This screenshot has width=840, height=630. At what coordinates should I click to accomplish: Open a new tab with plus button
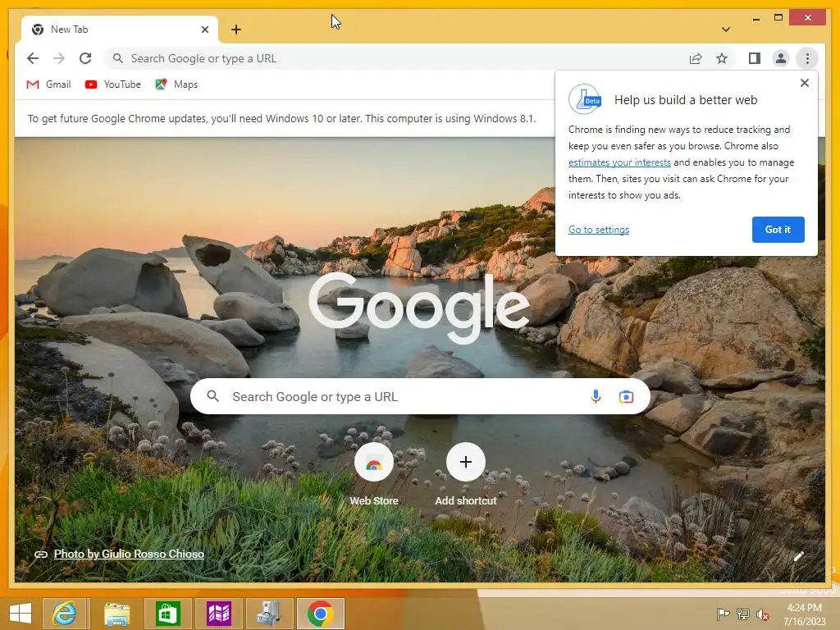click(236, 30)
